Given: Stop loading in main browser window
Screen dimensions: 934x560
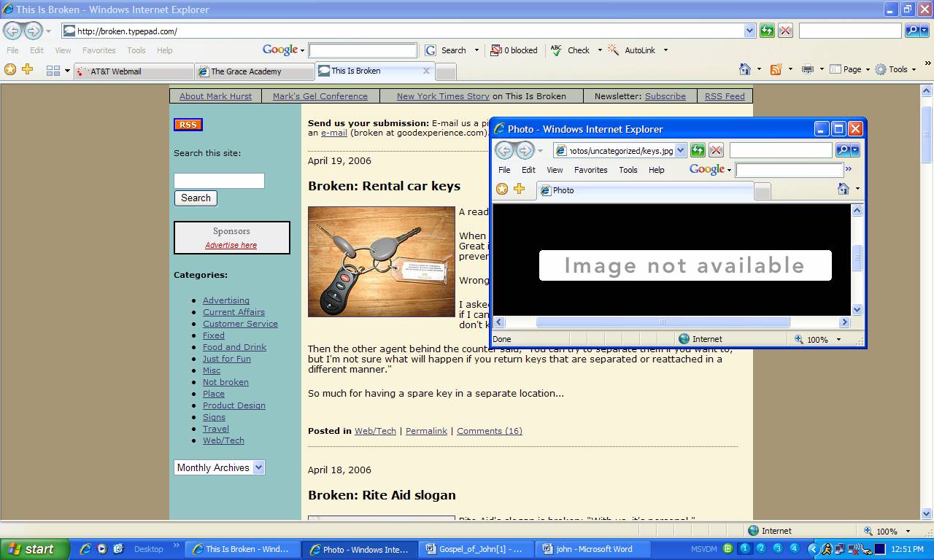Looking at the screenshot, I should click(785, 31).
